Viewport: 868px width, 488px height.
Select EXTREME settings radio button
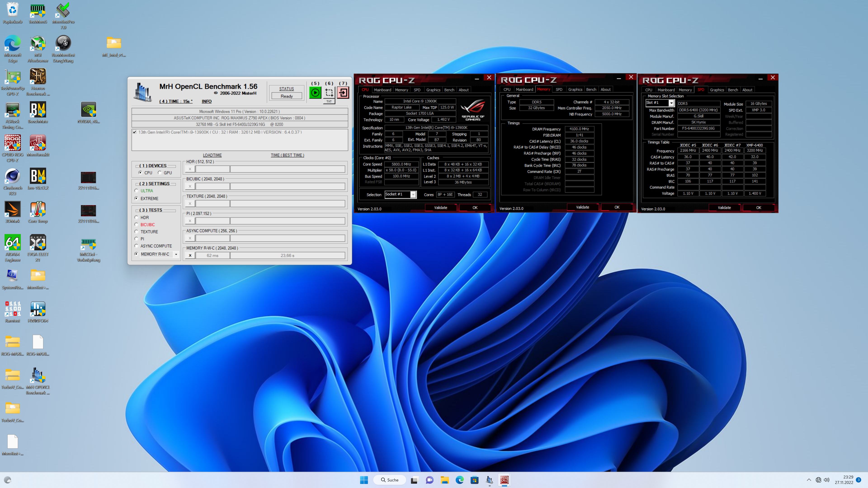137,198
